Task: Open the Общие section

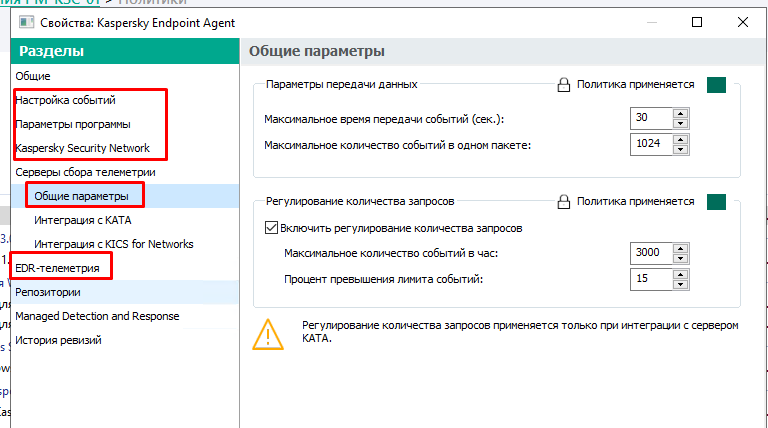Action: 32,76
